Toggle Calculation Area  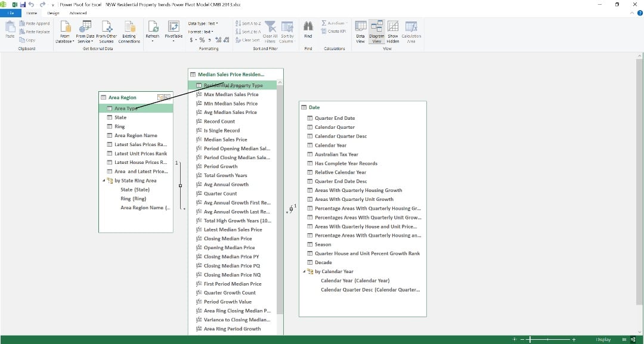tap(411, 32)
